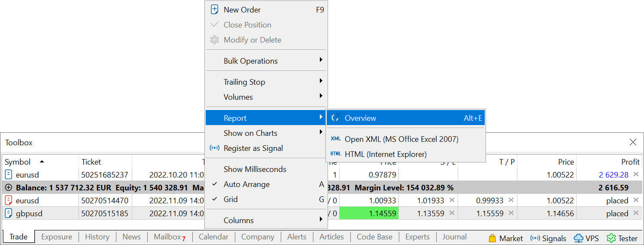The height and width of the screenshot is (245, 644).
Task: Click the T / P column header
Action: click(487, 162)
